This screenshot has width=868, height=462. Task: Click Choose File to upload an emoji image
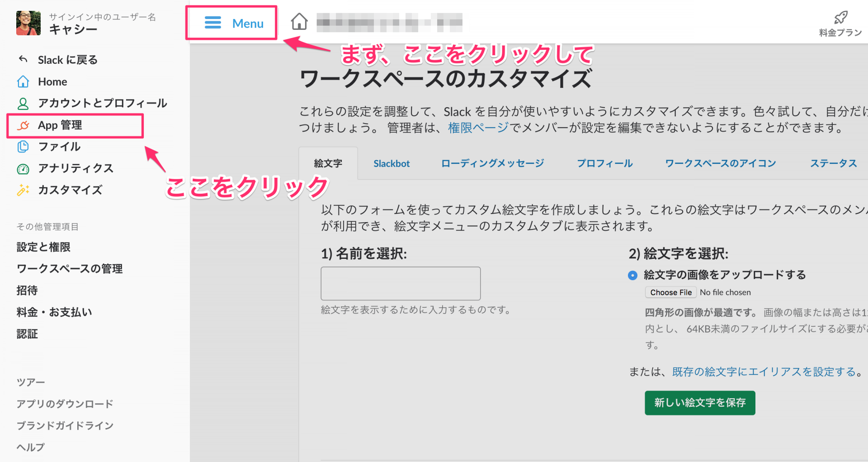(x=670, y=292)
